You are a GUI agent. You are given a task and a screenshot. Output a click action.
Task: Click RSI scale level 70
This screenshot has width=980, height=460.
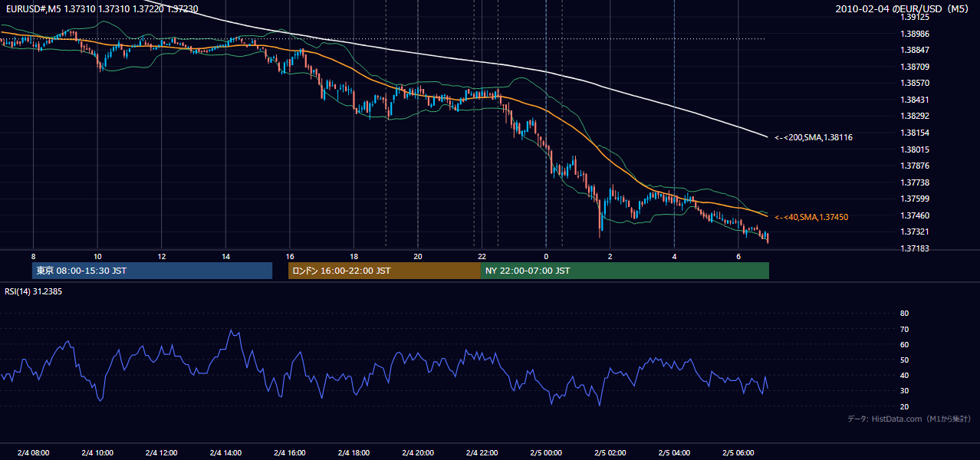pyautogui.click(x=904, y=329)
